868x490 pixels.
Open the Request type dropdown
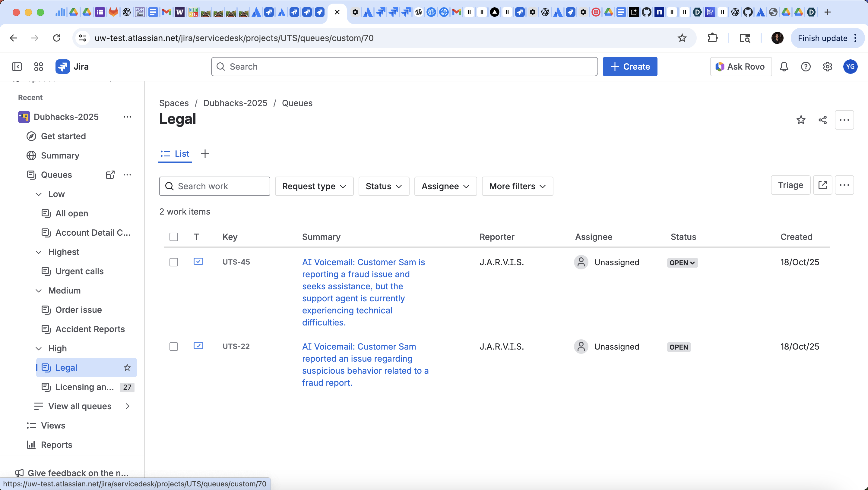tap(314, 186)
